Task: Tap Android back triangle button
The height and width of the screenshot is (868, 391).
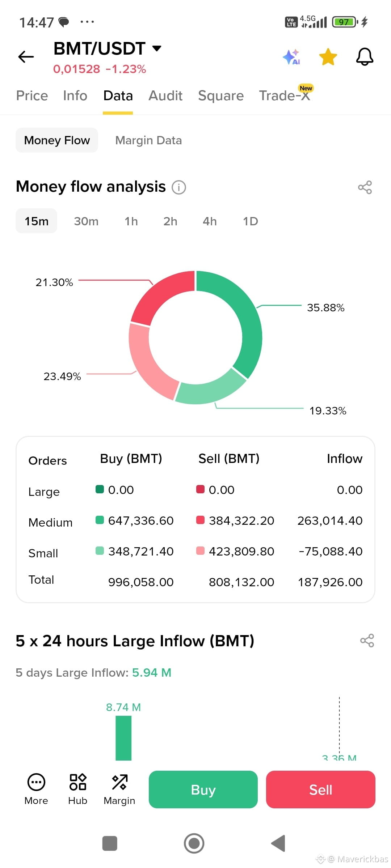Action: (x=279, y=843)
